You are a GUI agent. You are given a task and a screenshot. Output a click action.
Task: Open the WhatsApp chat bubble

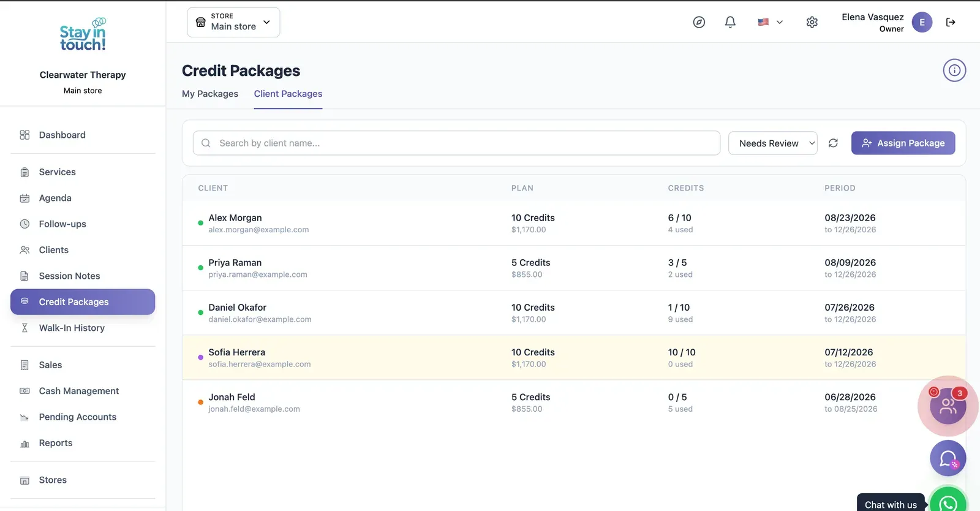coord(948,503)
